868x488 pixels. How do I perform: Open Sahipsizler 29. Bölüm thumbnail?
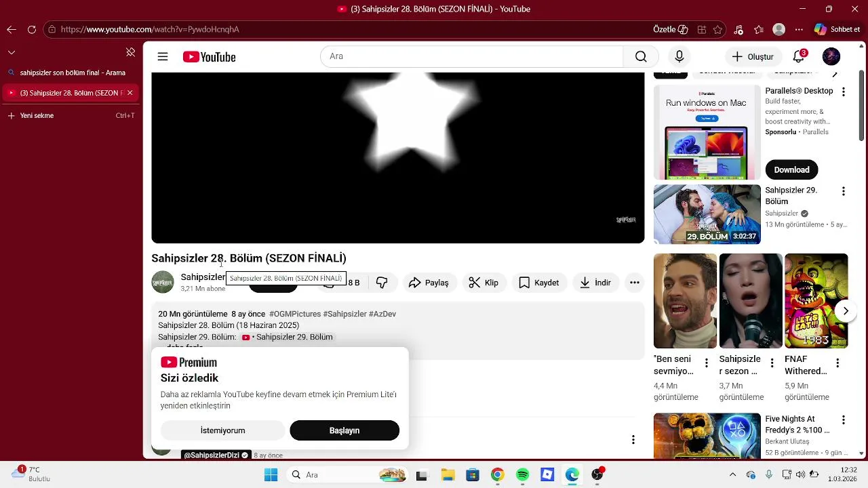click(x=707, y=214)
